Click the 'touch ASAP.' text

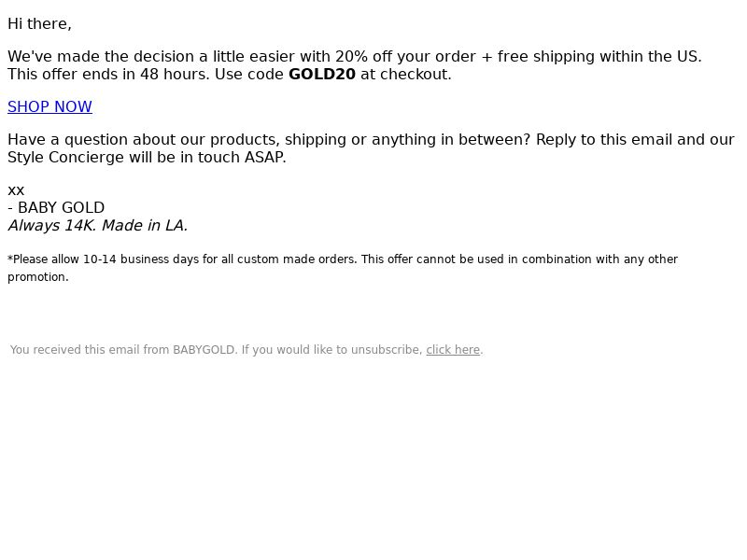242,157
